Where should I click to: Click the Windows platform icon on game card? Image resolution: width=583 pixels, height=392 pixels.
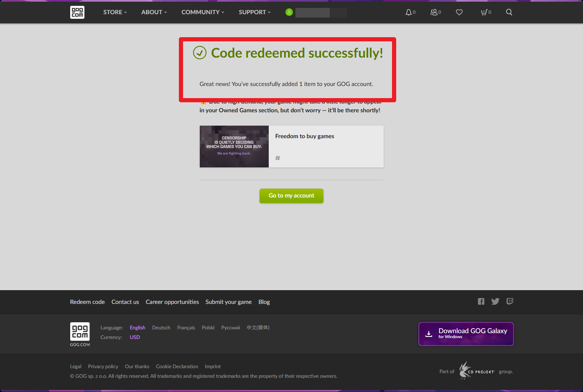[x=277, y=158]
